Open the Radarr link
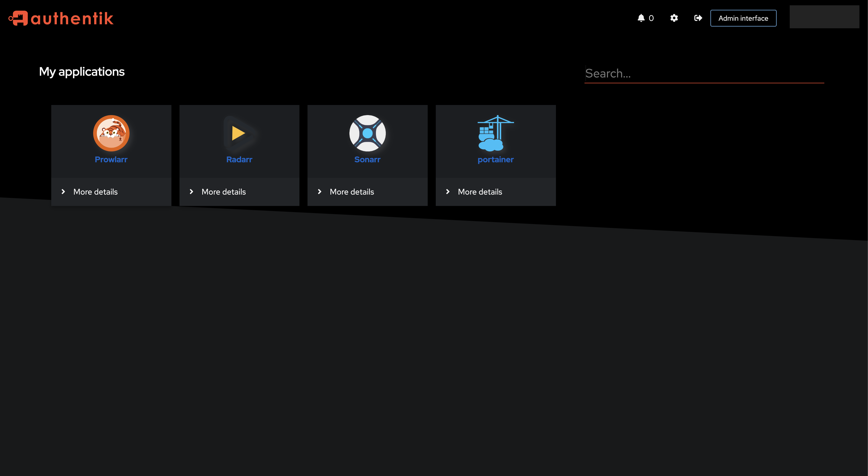This screenshot has width=868, height=476. [x=239, y=159]
